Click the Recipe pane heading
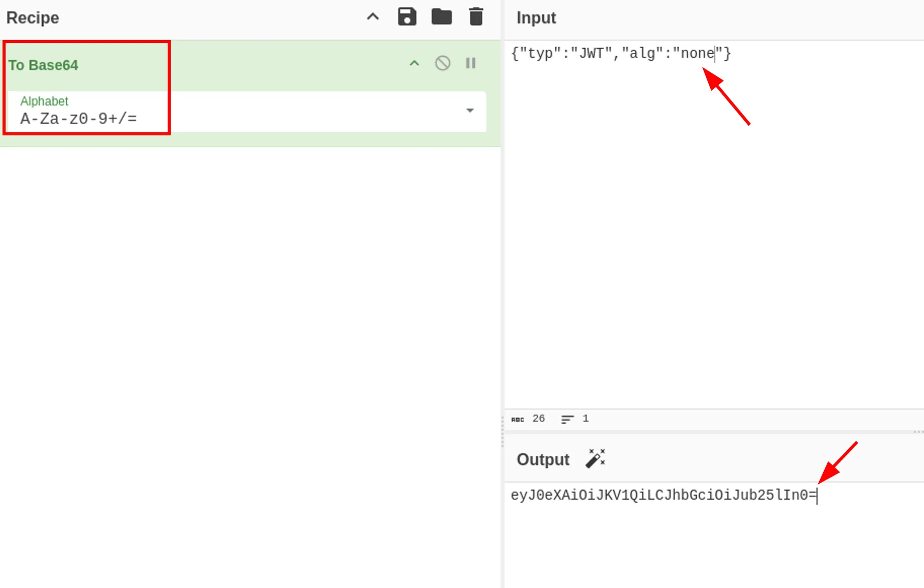The image size is (924, 588). coord(32,18)
